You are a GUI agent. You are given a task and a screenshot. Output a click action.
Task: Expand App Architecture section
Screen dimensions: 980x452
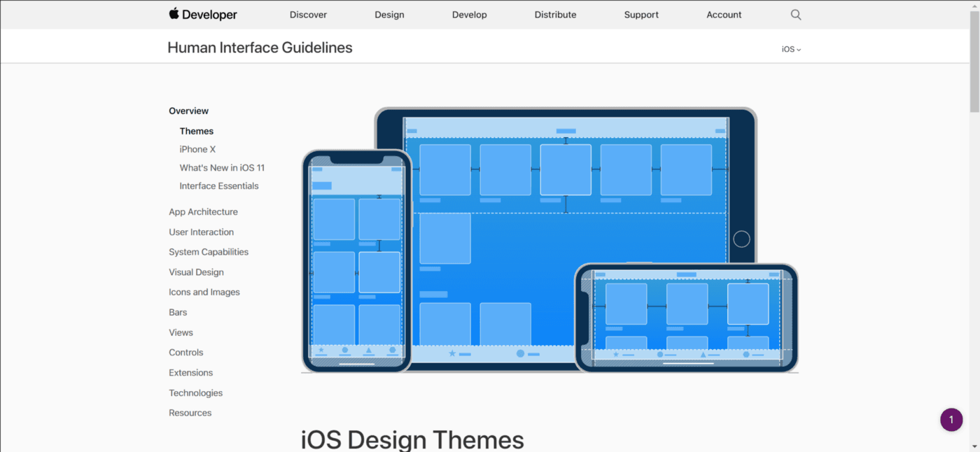tap(203, 211)
